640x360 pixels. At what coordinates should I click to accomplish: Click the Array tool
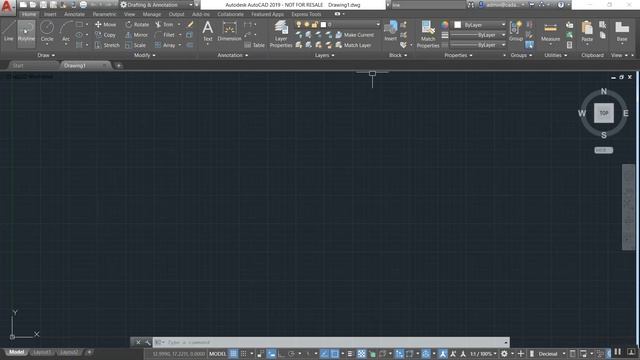coord(165,45)
